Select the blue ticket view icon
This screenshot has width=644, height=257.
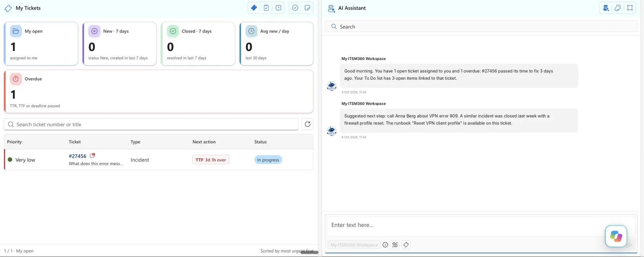(x=254, y=8)
